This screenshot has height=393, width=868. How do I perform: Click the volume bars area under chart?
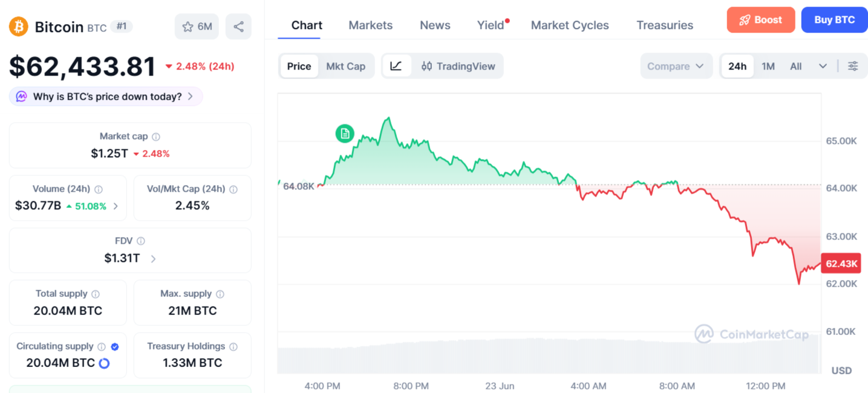549,356
